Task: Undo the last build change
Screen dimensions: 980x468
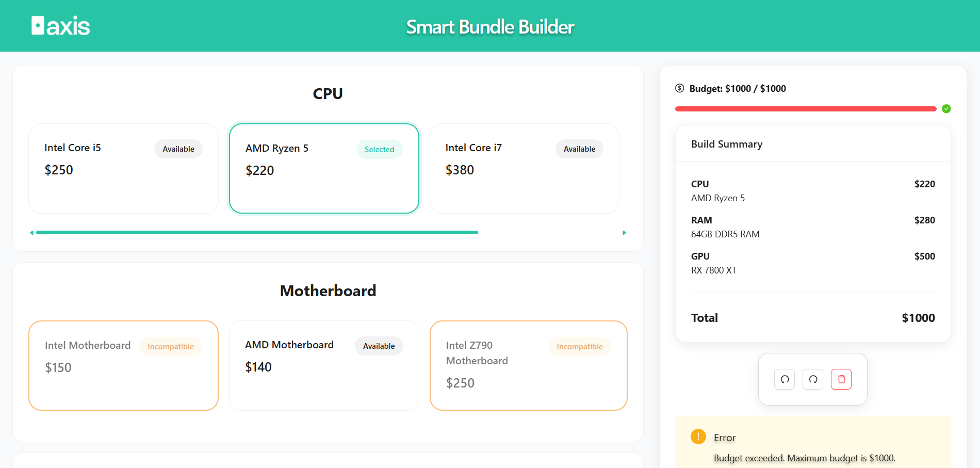Action: coord(785,379)
